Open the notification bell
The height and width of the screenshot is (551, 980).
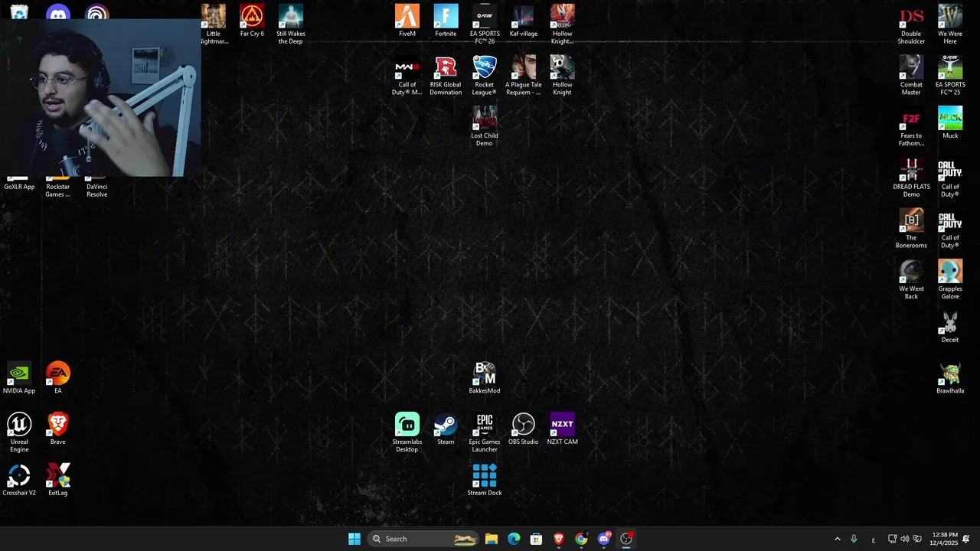tap(966, 539)
